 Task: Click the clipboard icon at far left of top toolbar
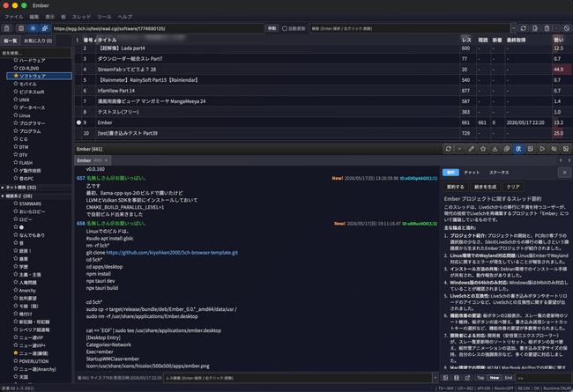[6, 28]
